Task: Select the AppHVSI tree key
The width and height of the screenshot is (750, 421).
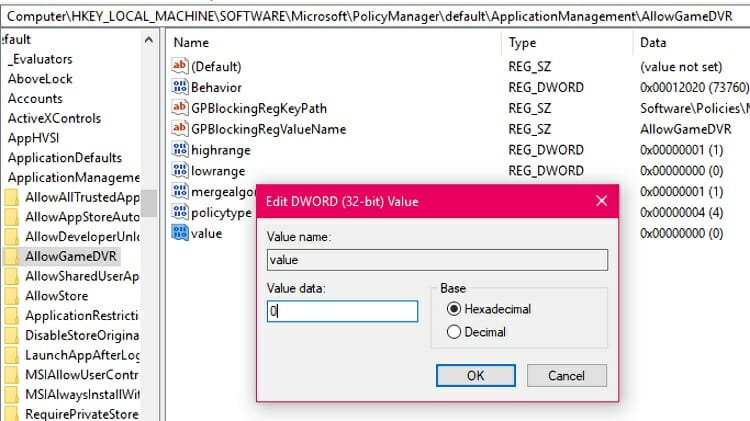Action: [33, 138]
